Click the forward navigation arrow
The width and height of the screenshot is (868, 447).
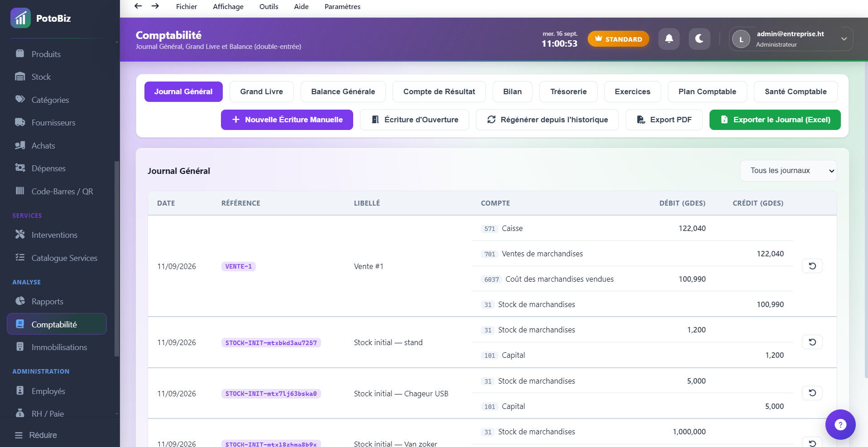pos(155,6)
